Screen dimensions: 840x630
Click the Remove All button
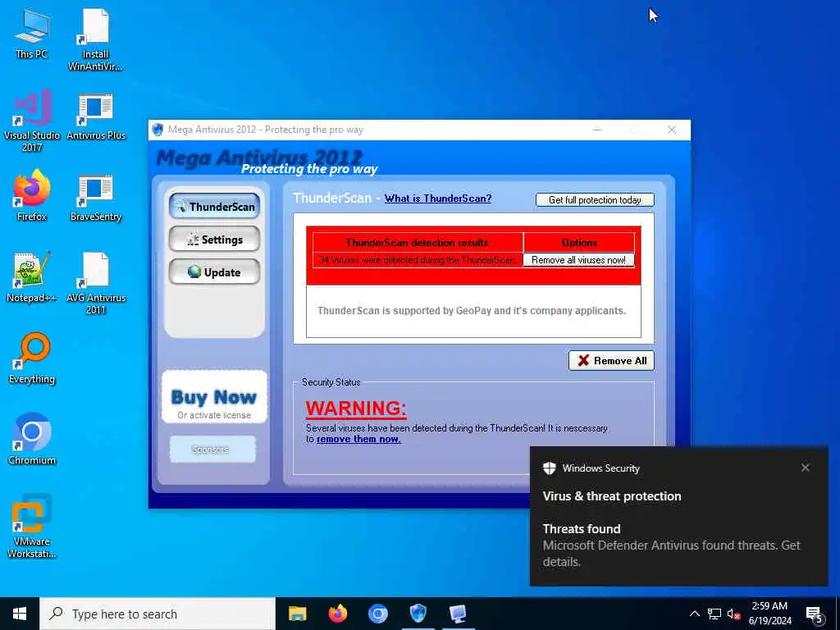[611, 361]
